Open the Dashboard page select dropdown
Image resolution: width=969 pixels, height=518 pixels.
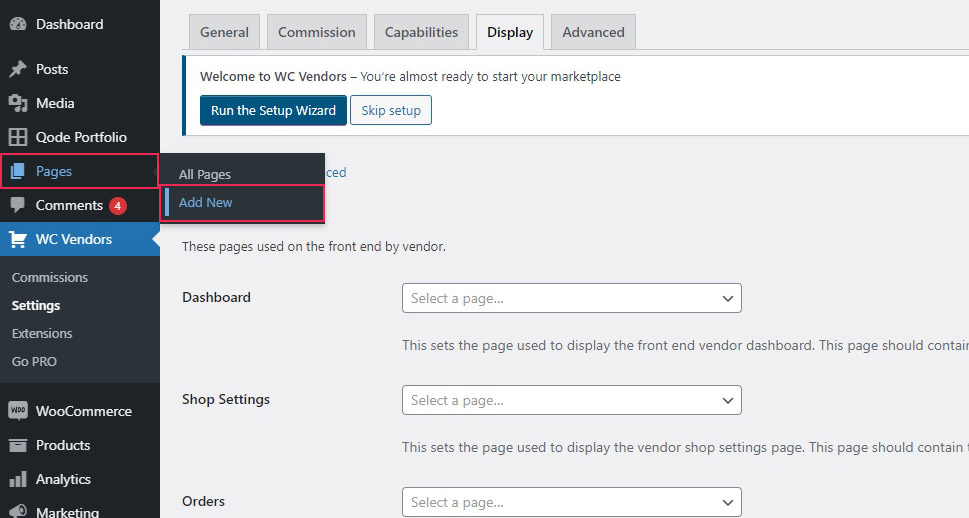572,298
